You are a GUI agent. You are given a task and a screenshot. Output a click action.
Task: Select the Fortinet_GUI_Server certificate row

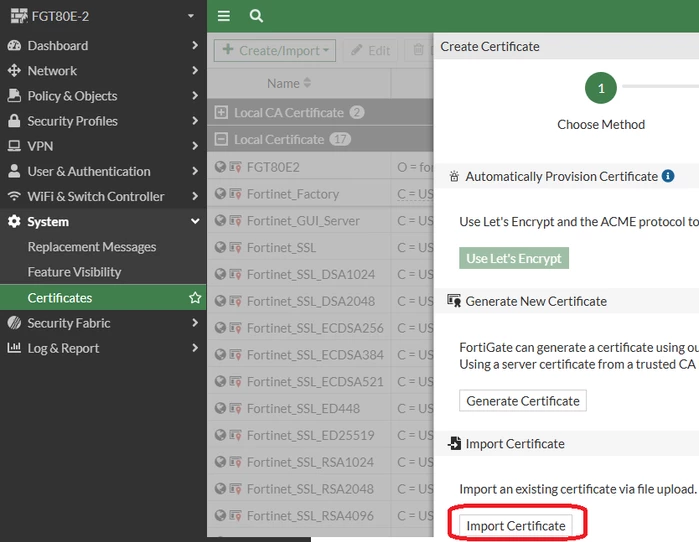[x=320, y=221]
